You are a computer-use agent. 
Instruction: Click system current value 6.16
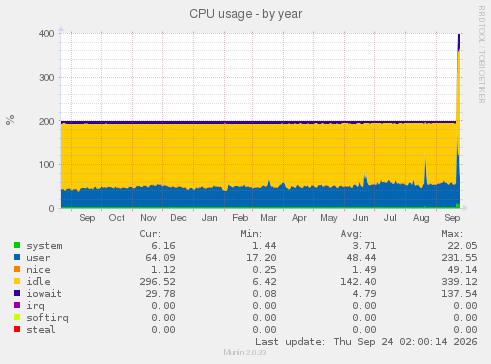click(x=163, y=246)
